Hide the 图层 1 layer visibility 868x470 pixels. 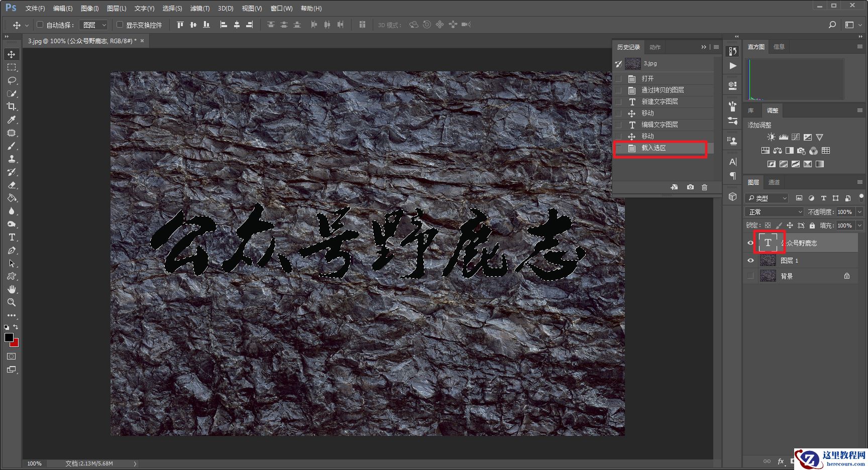(750, 260)
